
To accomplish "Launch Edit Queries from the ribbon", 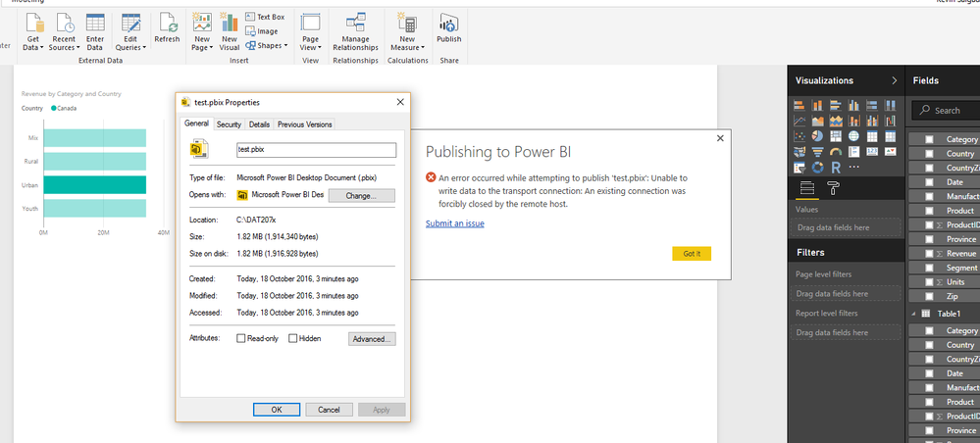I will [130, 24].
